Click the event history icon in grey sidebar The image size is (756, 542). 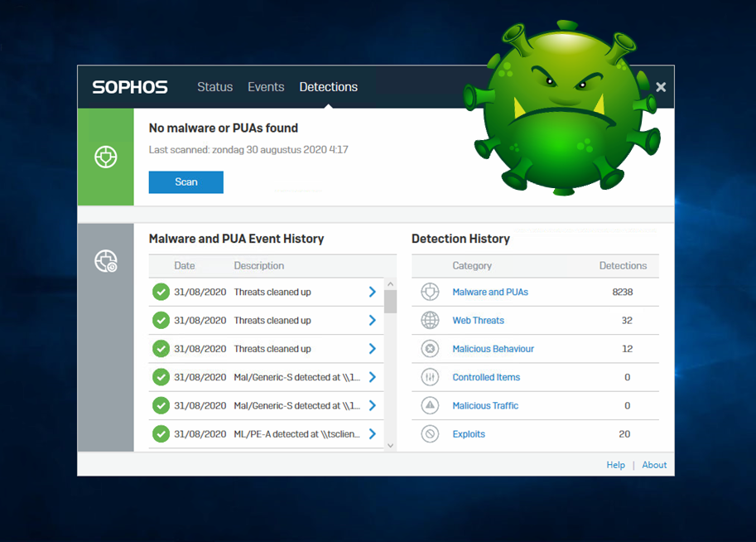tap(106, 261)
